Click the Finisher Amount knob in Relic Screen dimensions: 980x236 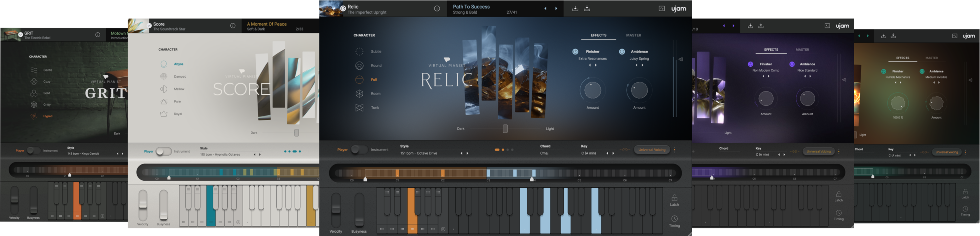[593, 91]
